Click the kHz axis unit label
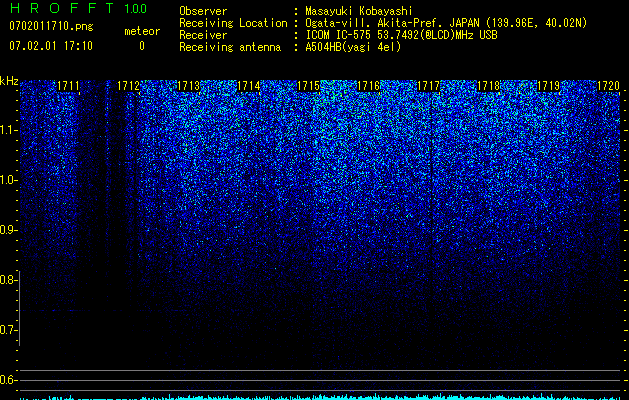Viewport: 629px width, 400px height. (9, 81)
